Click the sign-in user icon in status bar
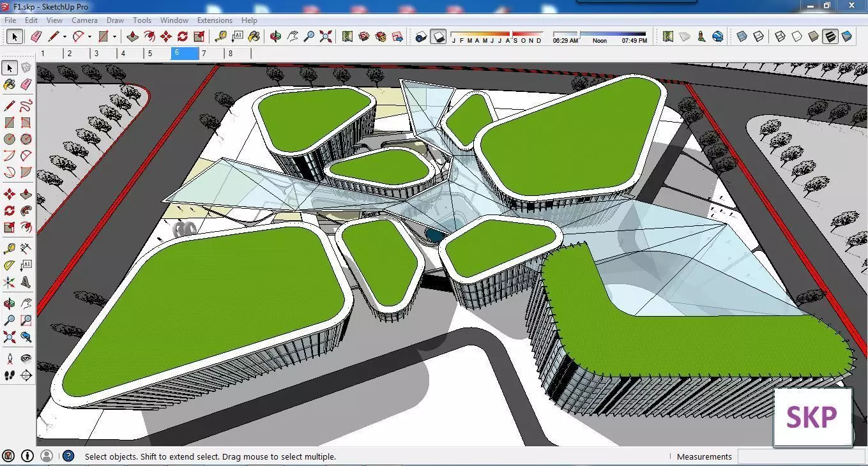The width and height of the screenshot is (868, 466). [47, 456]
